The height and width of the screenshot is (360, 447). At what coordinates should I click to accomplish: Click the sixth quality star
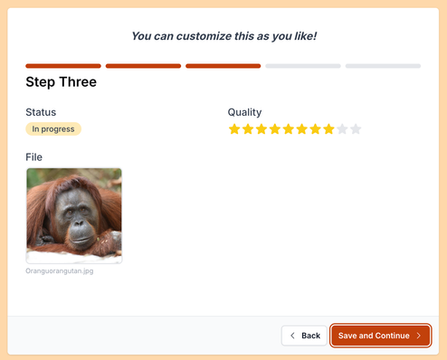(302, 129)
